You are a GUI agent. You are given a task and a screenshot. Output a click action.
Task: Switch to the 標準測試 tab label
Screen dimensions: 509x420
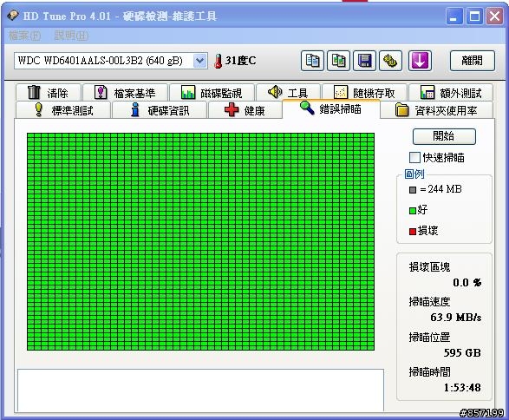click(x=72, y=111)
